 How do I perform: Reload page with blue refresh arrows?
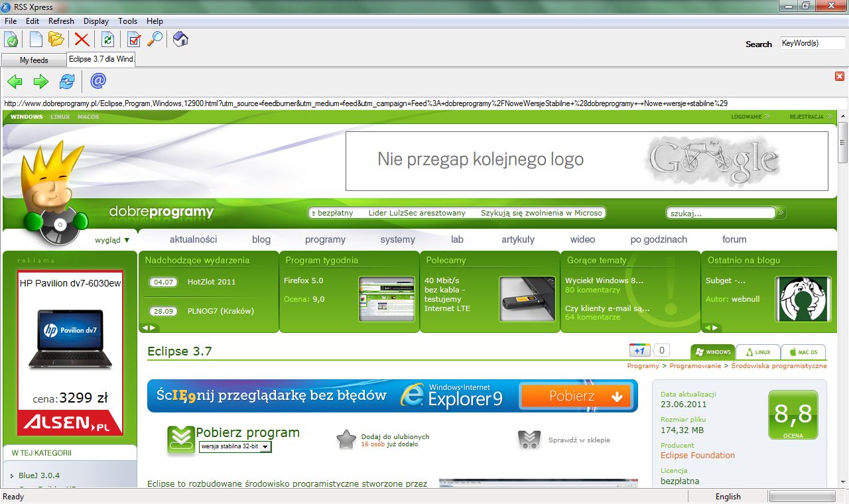(67, 82)
